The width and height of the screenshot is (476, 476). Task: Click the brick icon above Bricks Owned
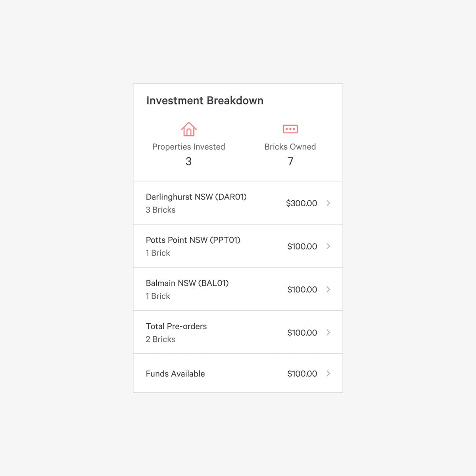(x=290, y=129)
